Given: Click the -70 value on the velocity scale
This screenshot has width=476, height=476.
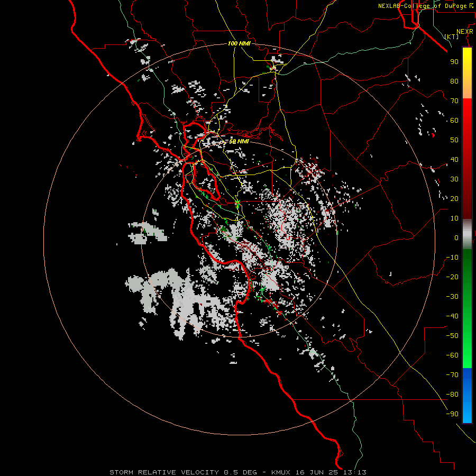Looking at the screenshot, I should tap(452, 374).
